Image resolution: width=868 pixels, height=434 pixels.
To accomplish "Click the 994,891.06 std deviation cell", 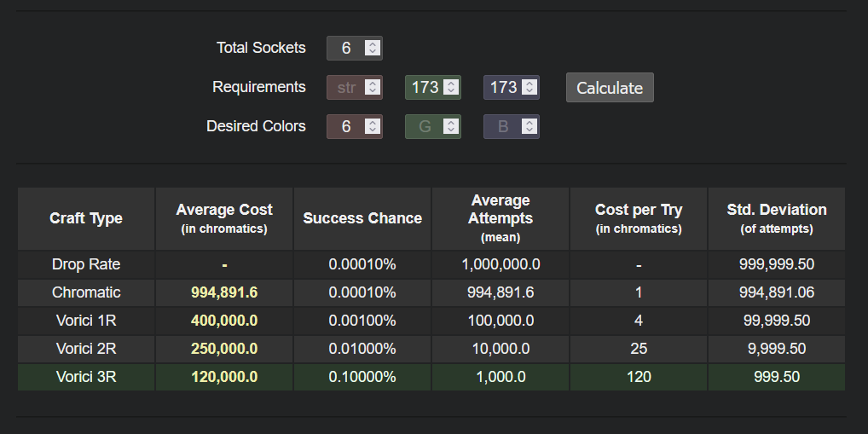I will [x=777, y=292].
